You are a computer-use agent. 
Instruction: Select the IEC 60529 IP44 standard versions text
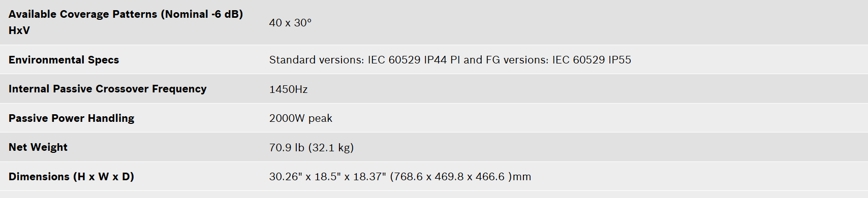pos(407,60)
